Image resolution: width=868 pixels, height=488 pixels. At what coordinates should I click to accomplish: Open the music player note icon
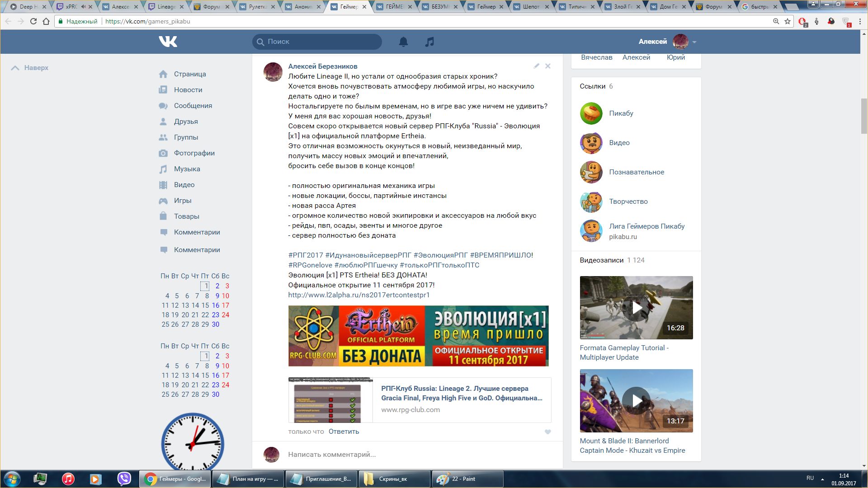click(429, 42)
